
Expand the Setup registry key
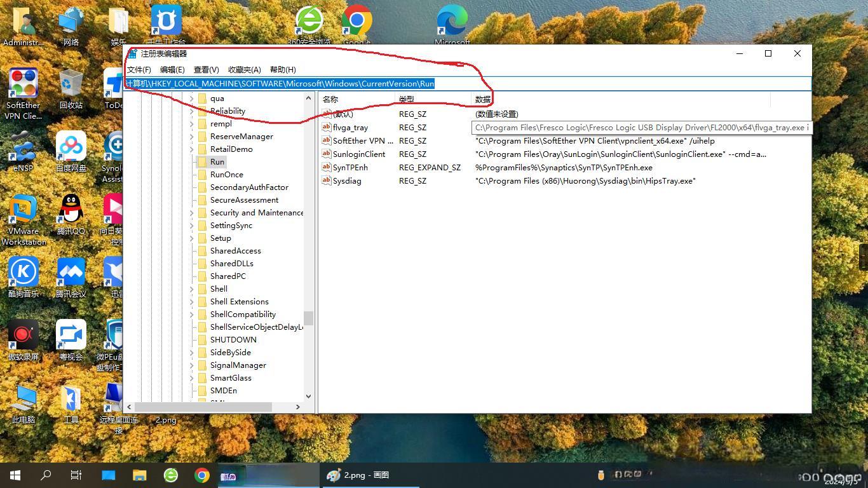[x=192, y=238]
